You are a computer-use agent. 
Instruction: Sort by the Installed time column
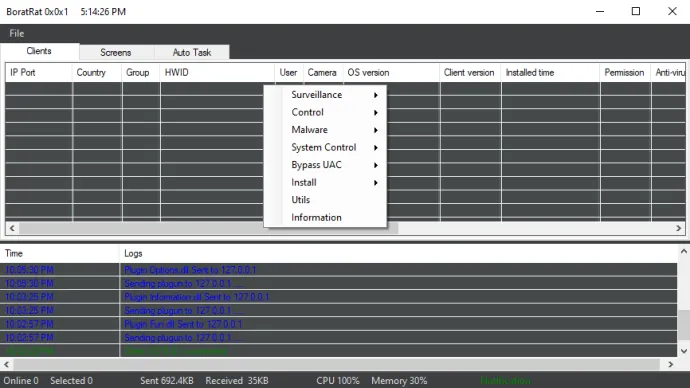551,73
